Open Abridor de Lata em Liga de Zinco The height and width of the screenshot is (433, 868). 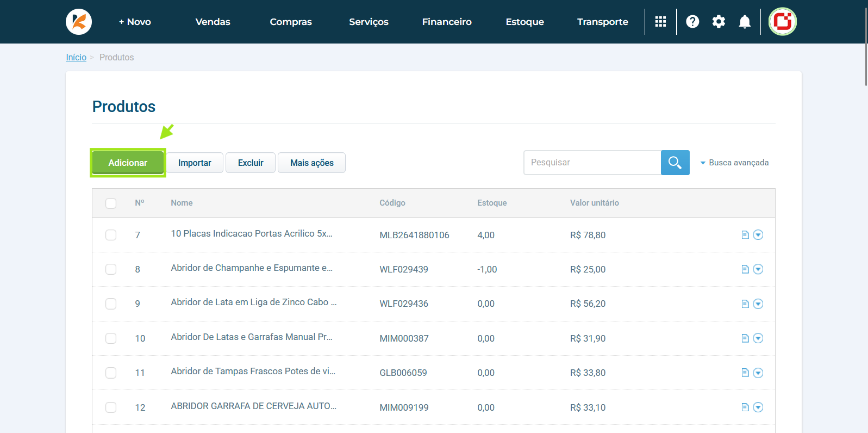click(254, 302)
